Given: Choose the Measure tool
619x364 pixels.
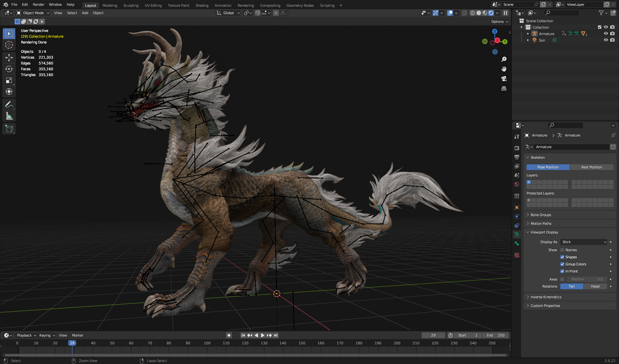Looking at the screenshot, I should tap(9, 116).
